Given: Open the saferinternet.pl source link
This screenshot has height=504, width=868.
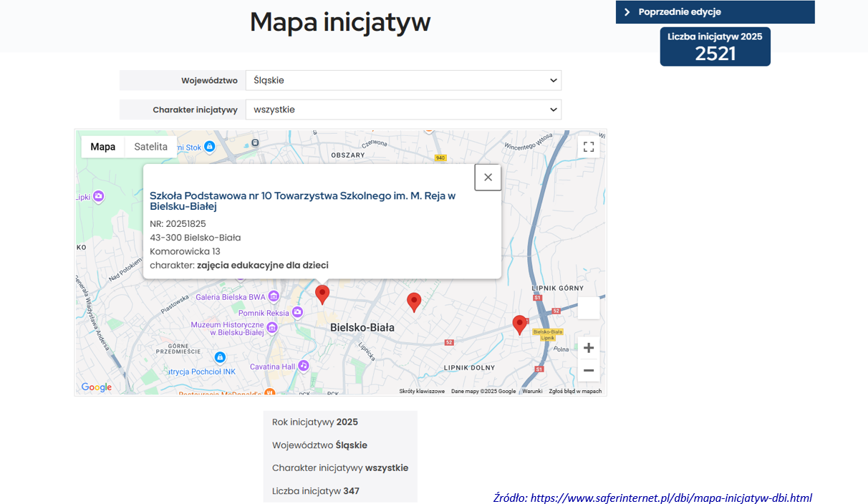Looking at the screenshot, I should [671, 498].
